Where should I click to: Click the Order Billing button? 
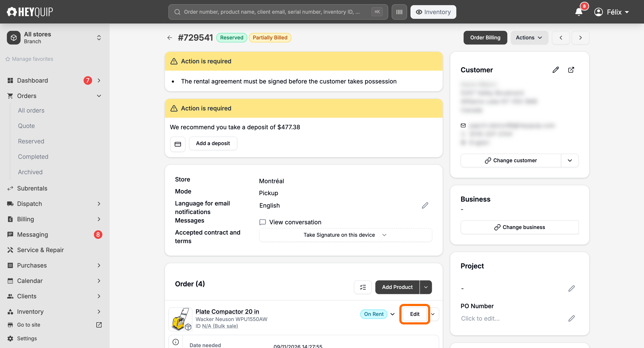click(x=485, y=38)
